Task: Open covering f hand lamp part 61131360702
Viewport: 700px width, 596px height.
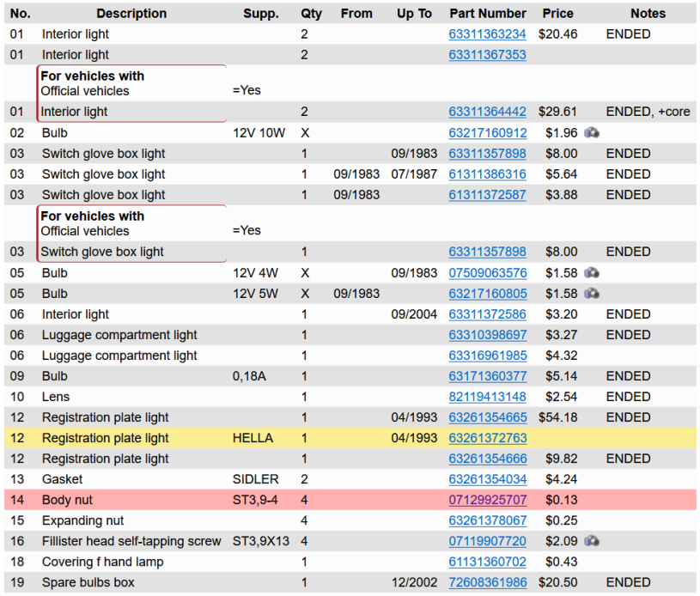Action: 487,562
